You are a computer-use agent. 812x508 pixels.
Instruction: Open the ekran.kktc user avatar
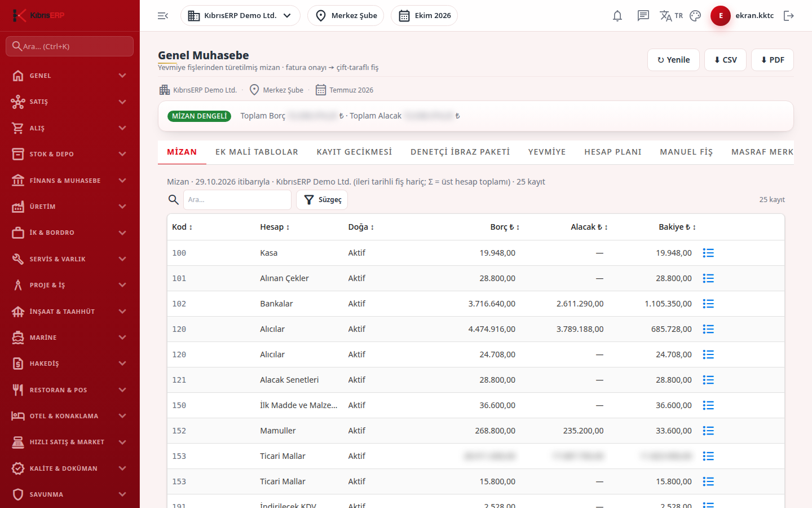coord(721,16)
